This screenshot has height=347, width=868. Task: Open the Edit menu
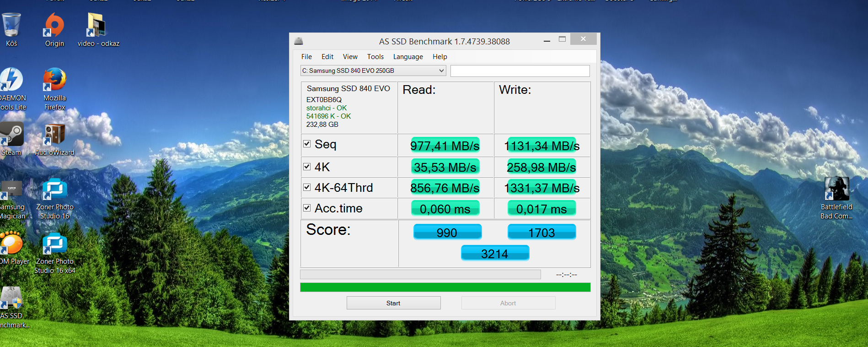327,57
